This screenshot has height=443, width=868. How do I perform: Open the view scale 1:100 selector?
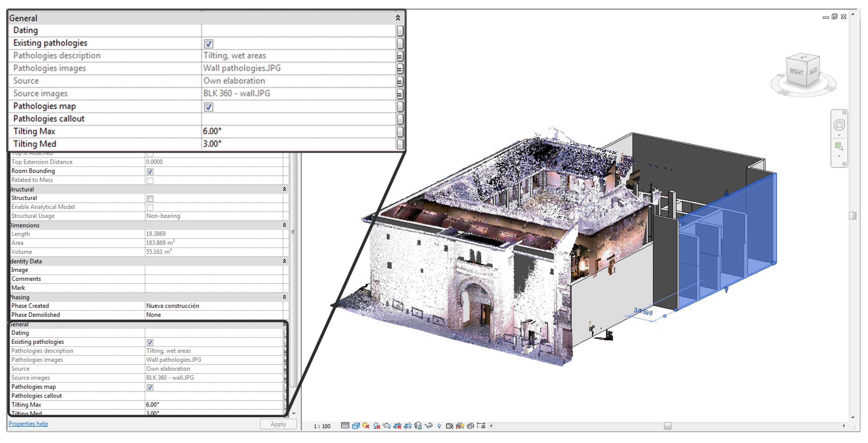coord(322,426)
